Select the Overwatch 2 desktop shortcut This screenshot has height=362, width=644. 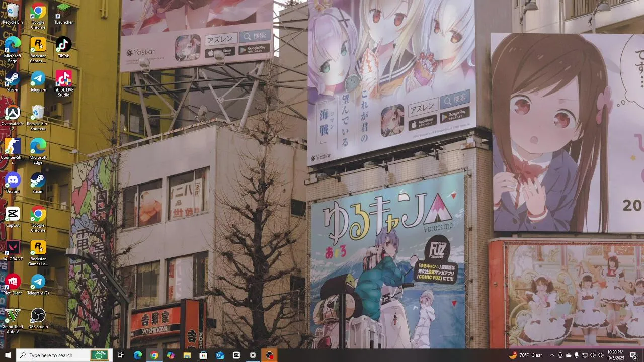click(13, 118)
